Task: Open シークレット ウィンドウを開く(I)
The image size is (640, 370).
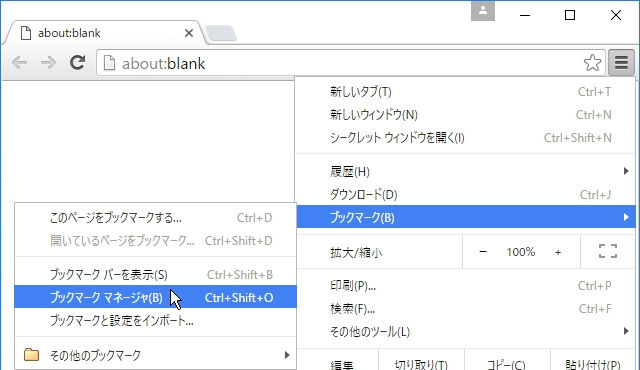Action: tap(466, 138)
